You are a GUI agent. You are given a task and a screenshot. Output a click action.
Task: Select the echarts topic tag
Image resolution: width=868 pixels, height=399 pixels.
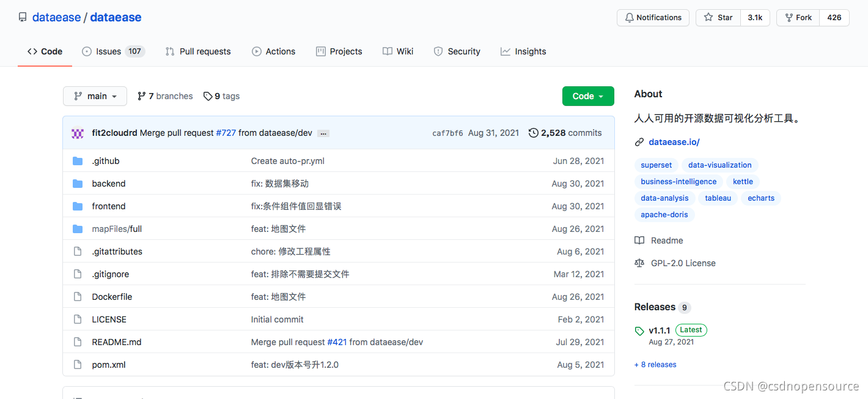click(761, 198)
